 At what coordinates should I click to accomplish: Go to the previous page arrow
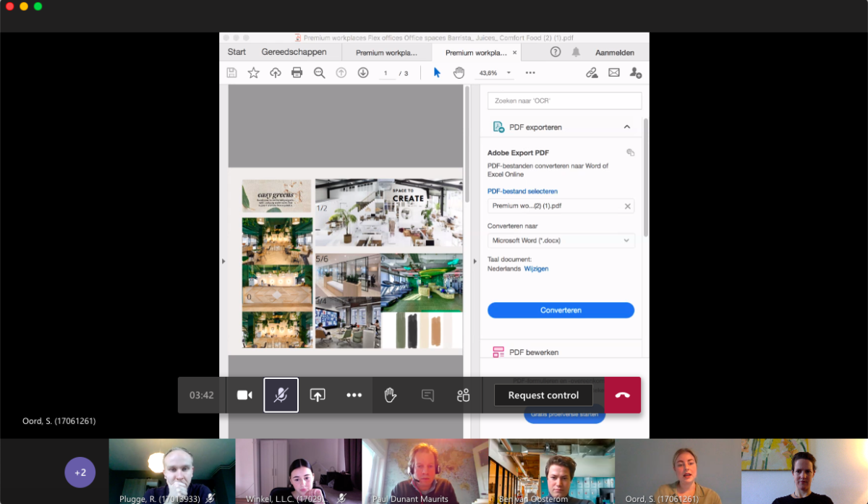click(x=341, y=72)
